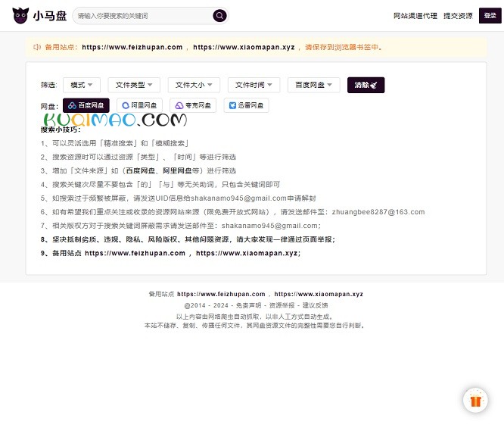Click the zhuangbee8287@163.com email in tip 6
The image size is (504, 437).
(378, 212)
